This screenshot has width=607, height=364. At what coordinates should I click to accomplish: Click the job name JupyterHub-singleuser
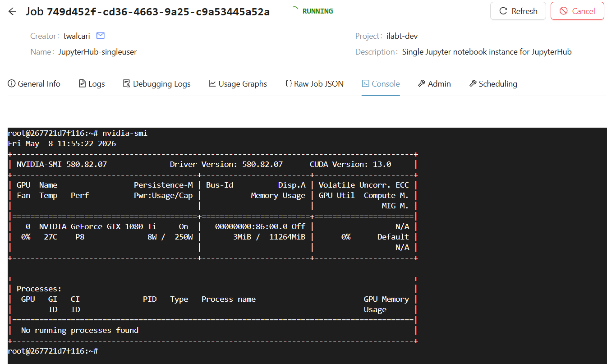tap(97, 52)
